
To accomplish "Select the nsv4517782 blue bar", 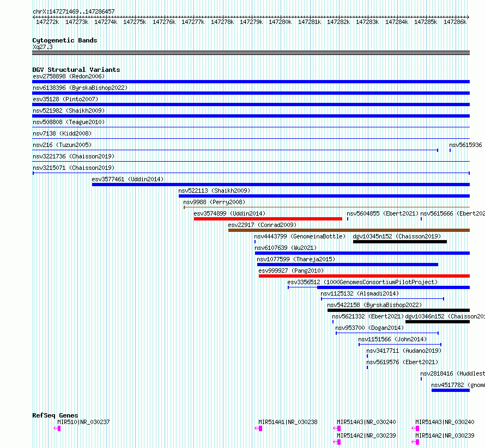I will [x=451, y=390].
